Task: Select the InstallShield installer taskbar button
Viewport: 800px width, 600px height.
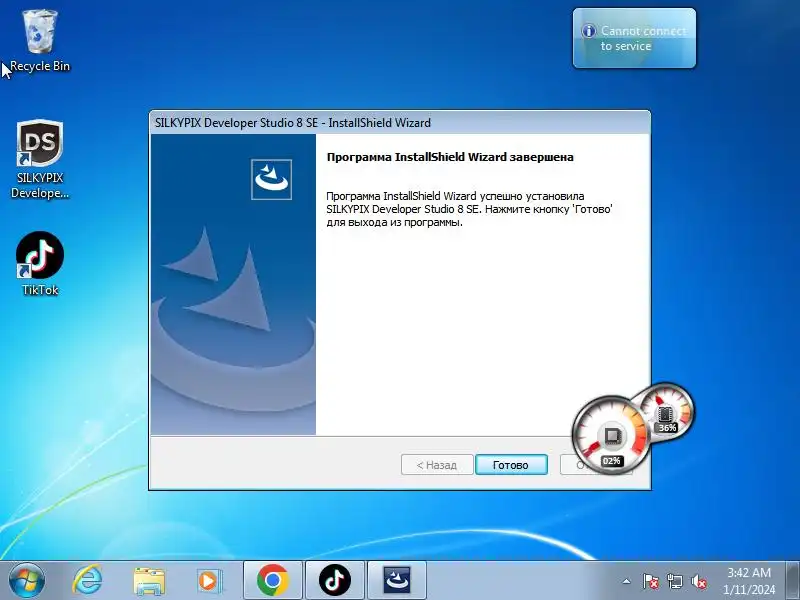Action: 396,580
